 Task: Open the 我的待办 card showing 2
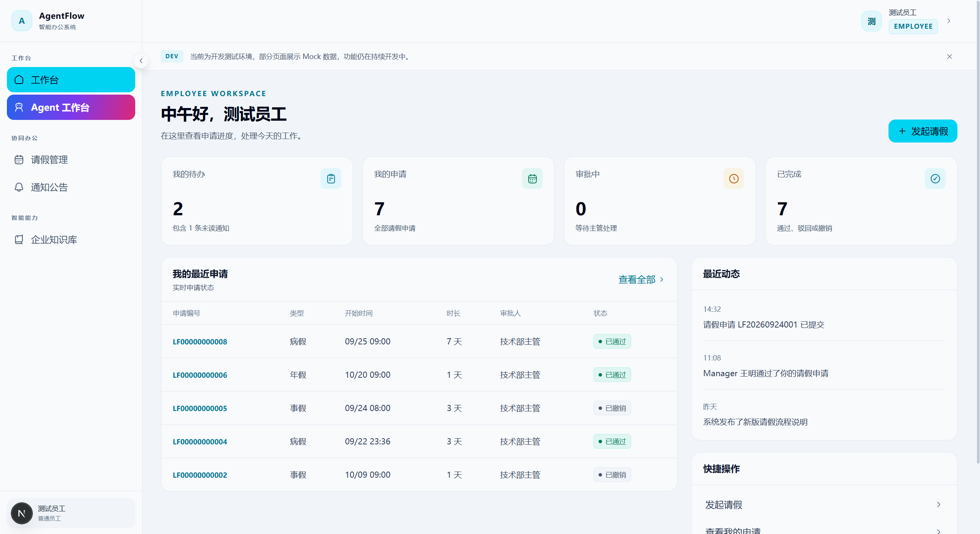click(x=257, y=201)
